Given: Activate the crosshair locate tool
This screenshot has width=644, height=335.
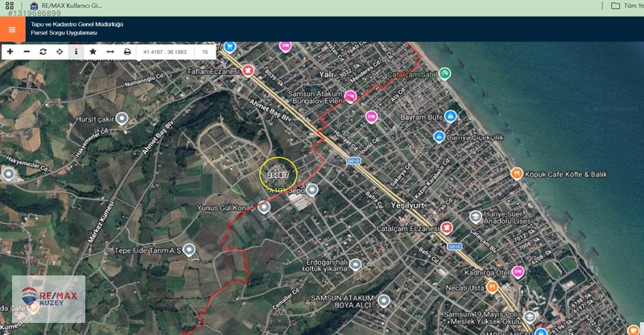Looking at the screenshot, I should [x=60, y=52].
